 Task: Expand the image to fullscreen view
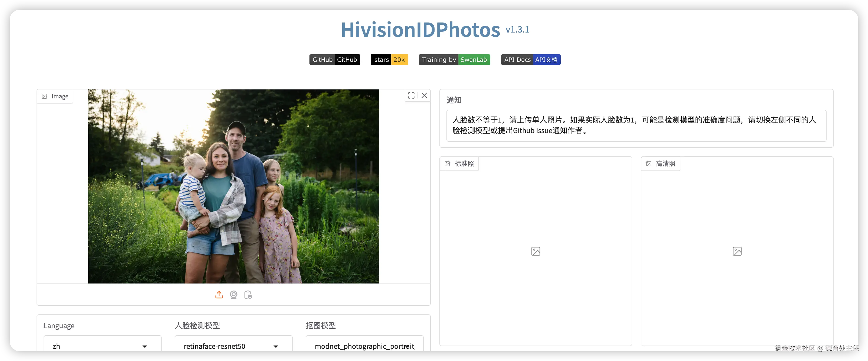(411, 95)
